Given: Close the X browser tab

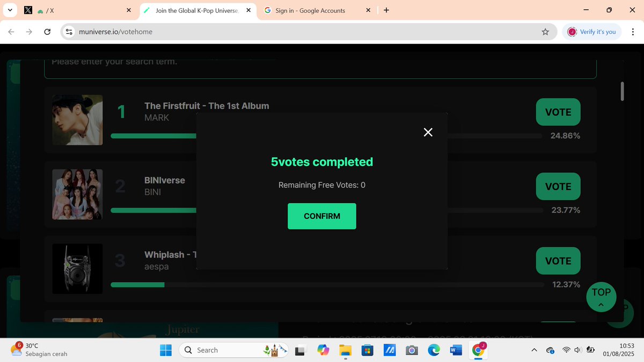Looking at the screenshot, I should (128, 10).
